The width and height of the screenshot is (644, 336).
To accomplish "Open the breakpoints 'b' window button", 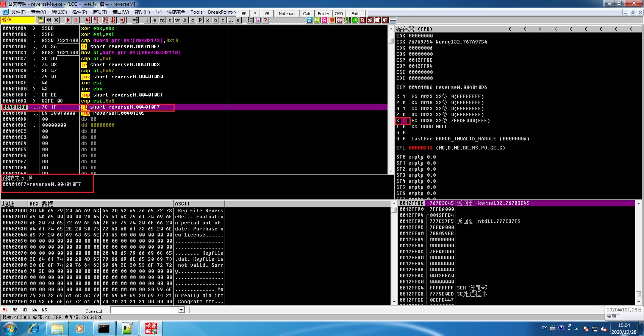I will pos(216,20).
